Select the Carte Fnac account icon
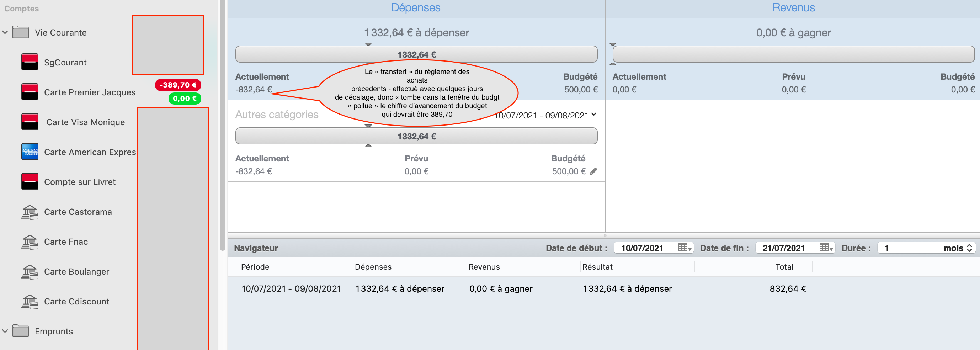980x350 pixels. 31,242
